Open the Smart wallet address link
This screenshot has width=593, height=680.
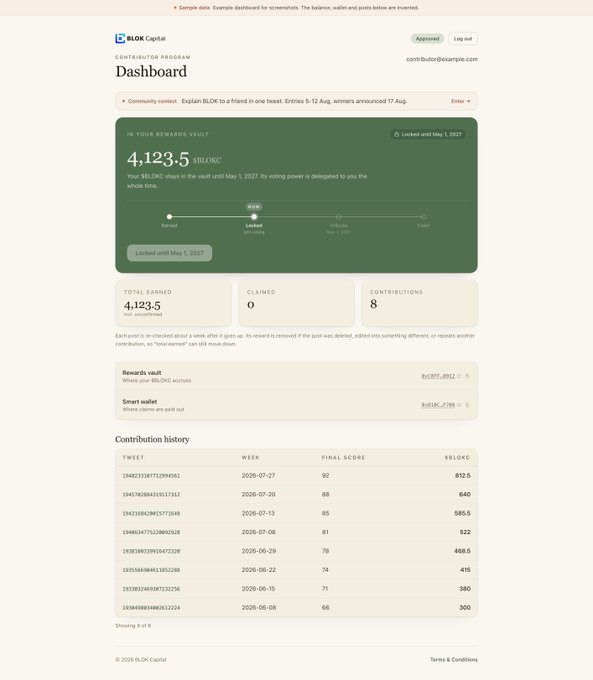click(x=438, y=405)
